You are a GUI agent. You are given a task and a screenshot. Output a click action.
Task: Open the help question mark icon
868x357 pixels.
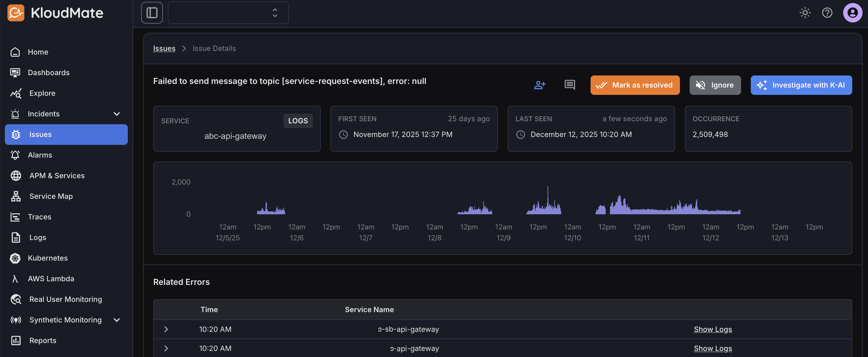pyautogui.click(x=827, y=13)
